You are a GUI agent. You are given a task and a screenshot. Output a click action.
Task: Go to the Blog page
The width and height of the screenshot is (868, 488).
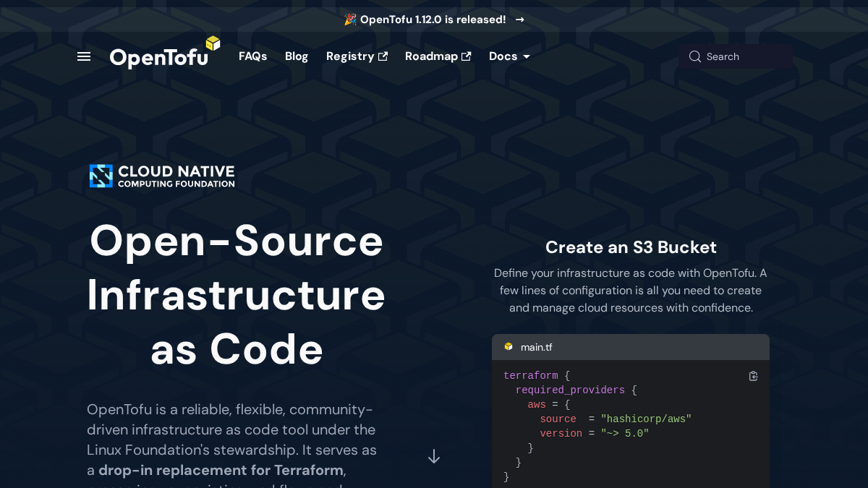pyautogui.click(x=297, y=56)
